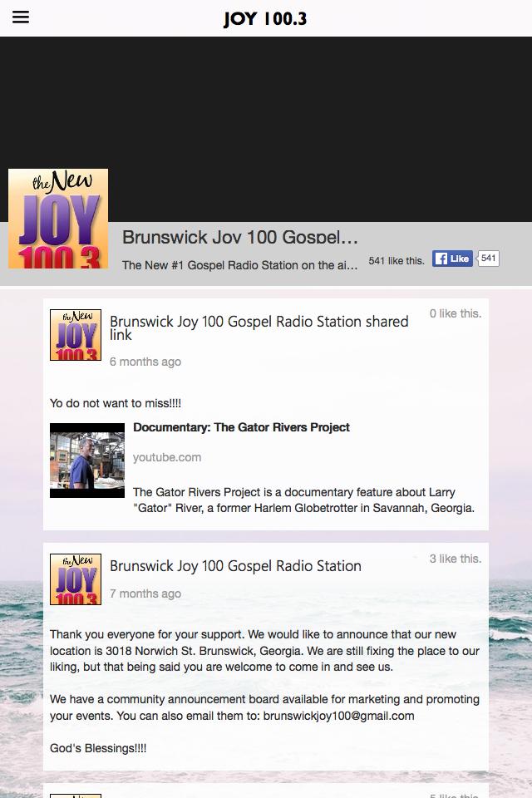Open the hamburger menu

click(x=20, y=17)
